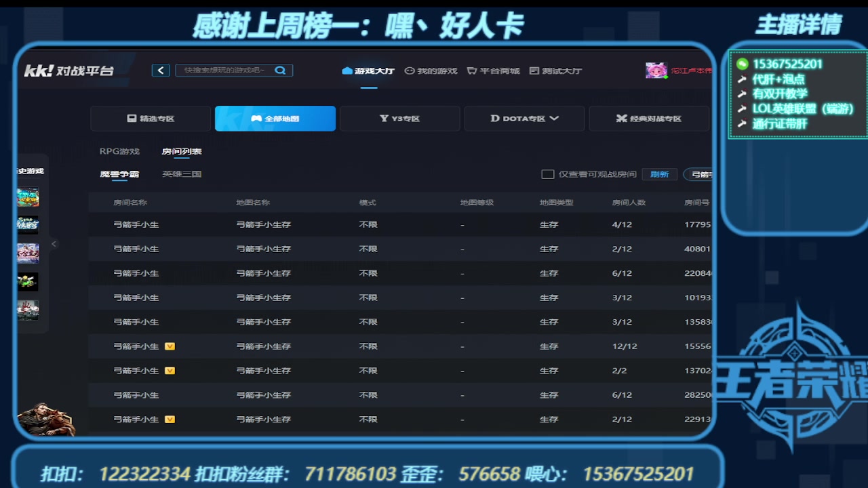The height and width of the screenshot is (488, 868).
Task: Click the 生存 map type cell in row 22913
Action: (549, 420)
